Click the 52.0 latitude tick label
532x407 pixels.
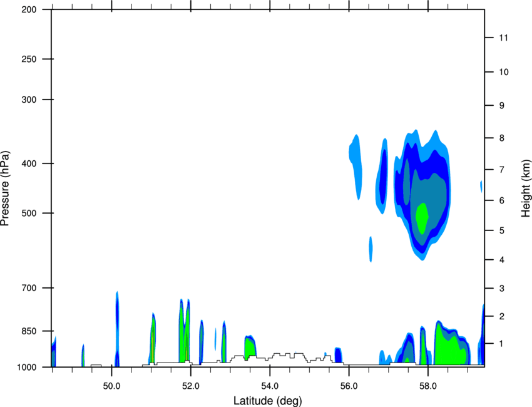(x=191, y=386)
